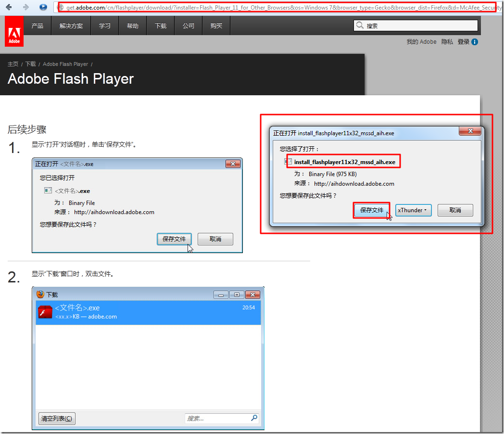Select the <文件名>.exe row in download list
The width and height of the screenshot is (504, 434).
pos(148,312)
